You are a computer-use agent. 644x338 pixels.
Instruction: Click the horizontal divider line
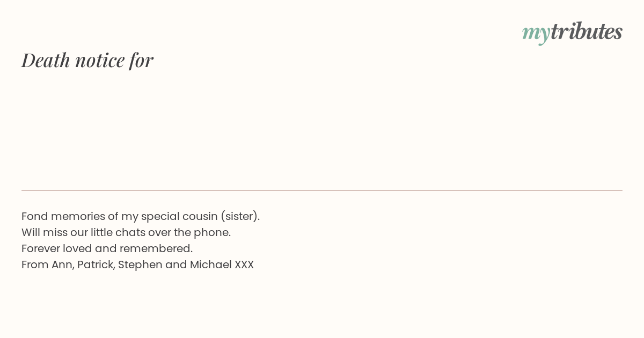coord(322,190)
